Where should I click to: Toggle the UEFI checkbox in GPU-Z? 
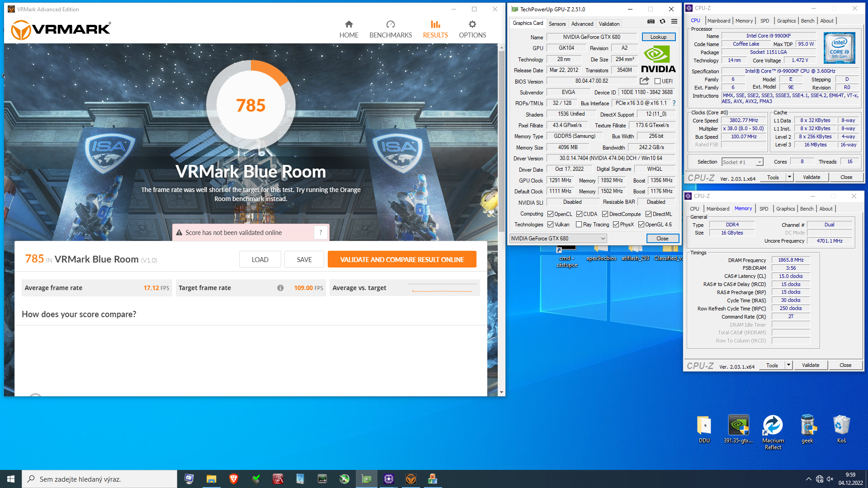[658, 81]
